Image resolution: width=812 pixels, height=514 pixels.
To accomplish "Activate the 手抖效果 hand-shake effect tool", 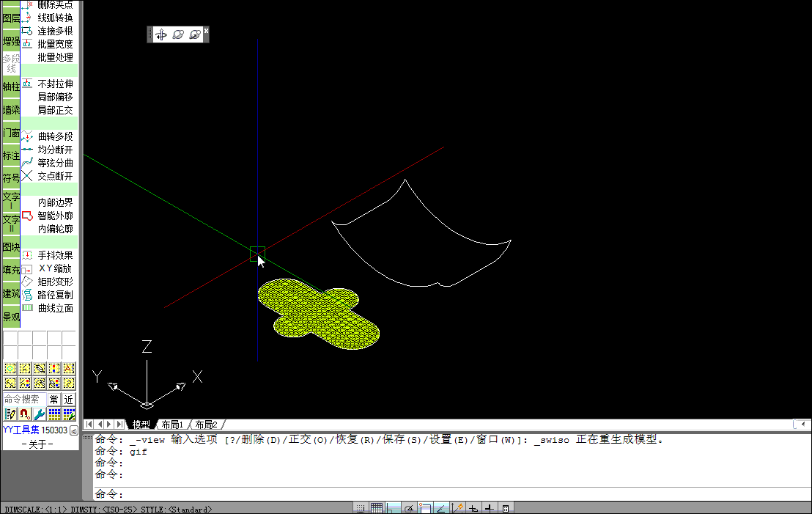I will [55, 255].
